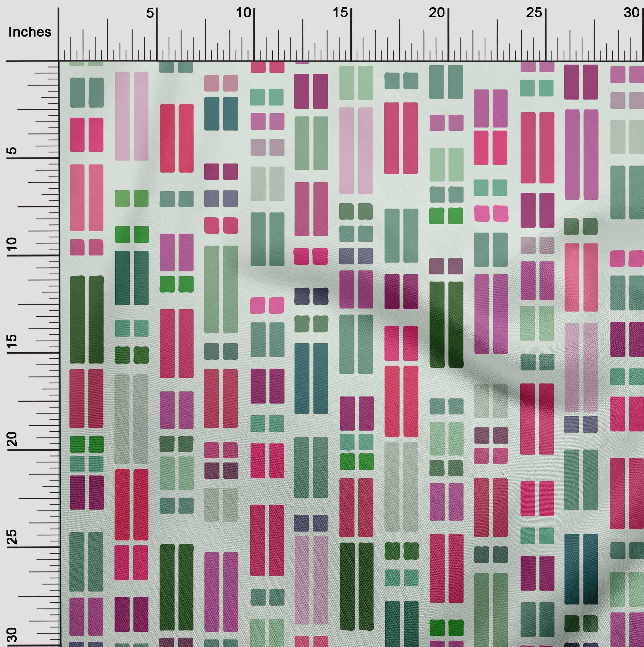Viewport: 644px width, 647px height.
Task: Click the "Inches" unit label
Action: 30,32
